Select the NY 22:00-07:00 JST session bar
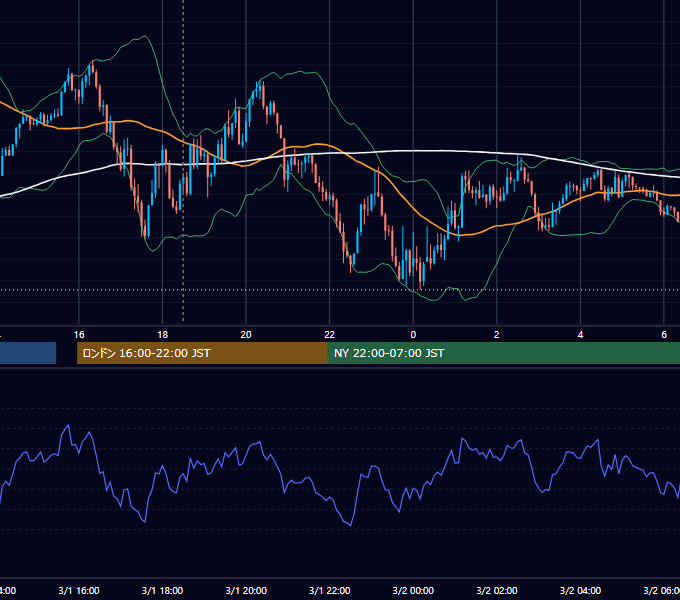The width and height of the screenshot is (680, 600). 503,353
